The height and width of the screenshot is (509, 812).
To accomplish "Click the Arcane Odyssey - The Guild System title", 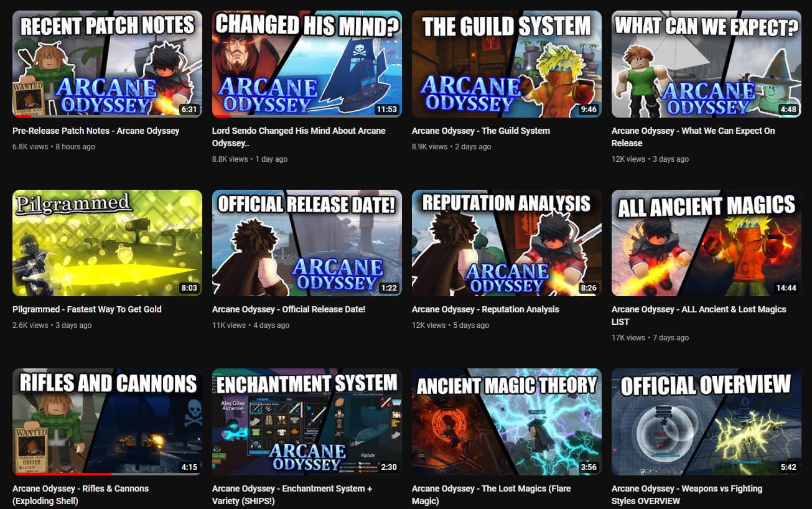I will pos(481,131).
